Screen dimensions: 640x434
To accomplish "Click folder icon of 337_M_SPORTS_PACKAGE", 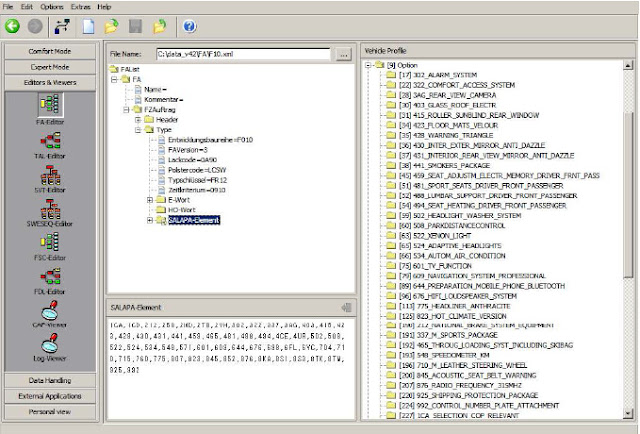I will point(391,335).
